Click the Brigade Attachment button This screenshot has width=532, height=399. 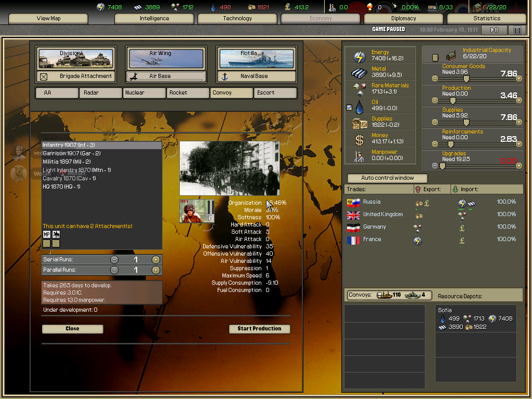[76, 76]
